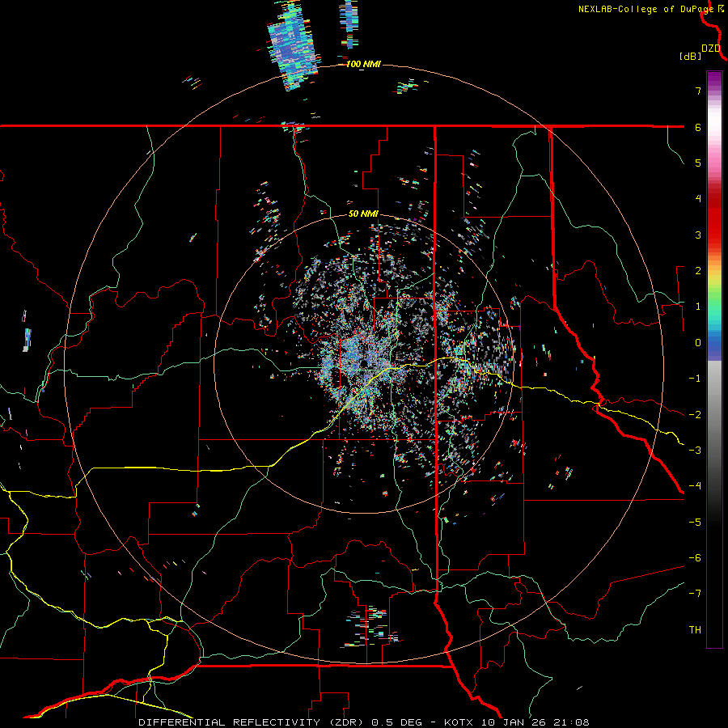Click the 1 value on color scale
Screen dimensions: 728x728
[698, 307]
